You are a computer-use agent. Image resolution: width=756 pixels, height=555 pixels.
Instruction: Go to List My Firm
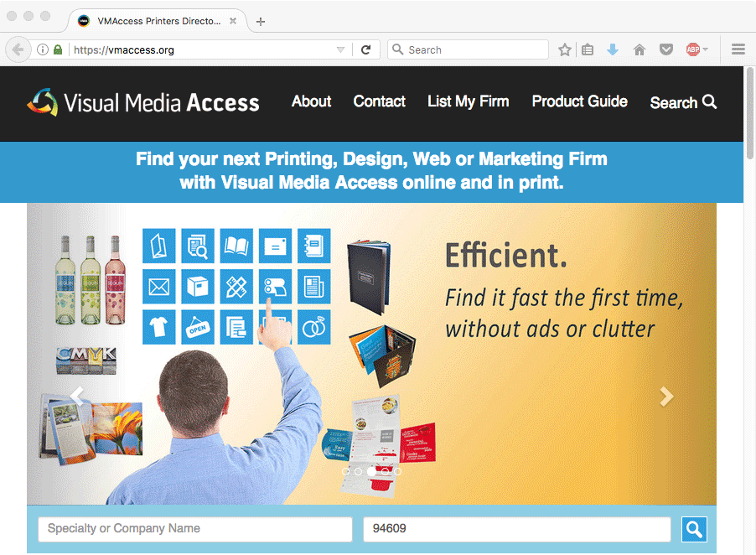(x=469, y=101)
